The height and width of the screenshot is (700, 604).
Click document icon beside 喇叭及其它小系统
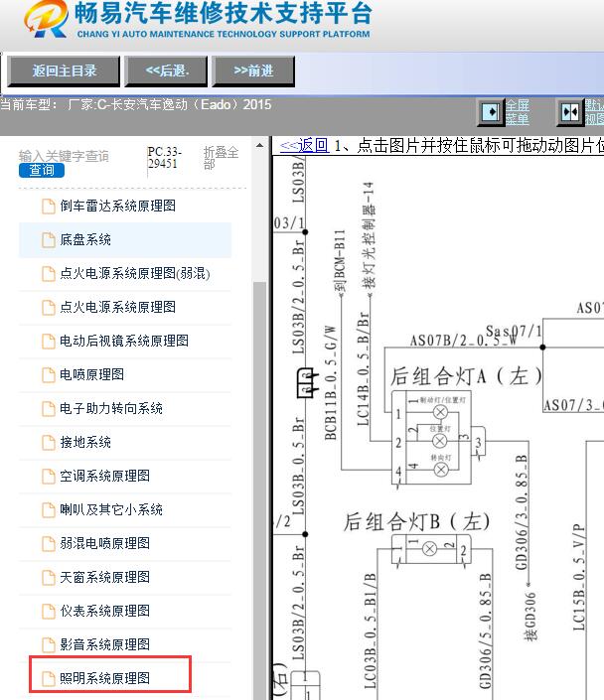tap(49, 510)
